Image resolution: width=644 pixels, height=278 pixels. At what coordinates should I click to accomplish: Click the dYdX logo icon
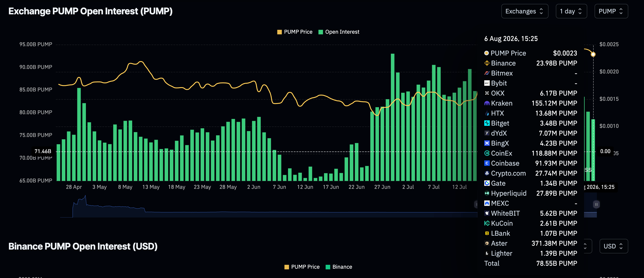(x=487, y=133)
